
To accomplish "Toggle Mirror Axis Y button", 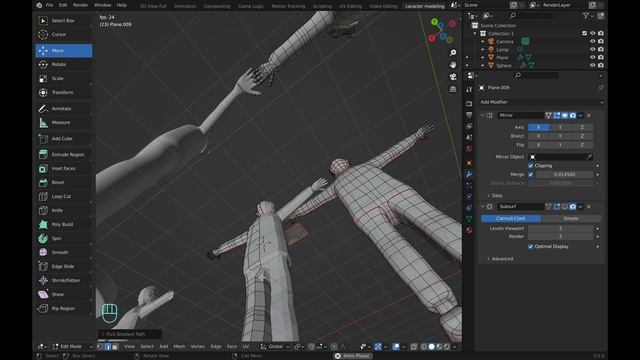I will (x=560, y=127).
